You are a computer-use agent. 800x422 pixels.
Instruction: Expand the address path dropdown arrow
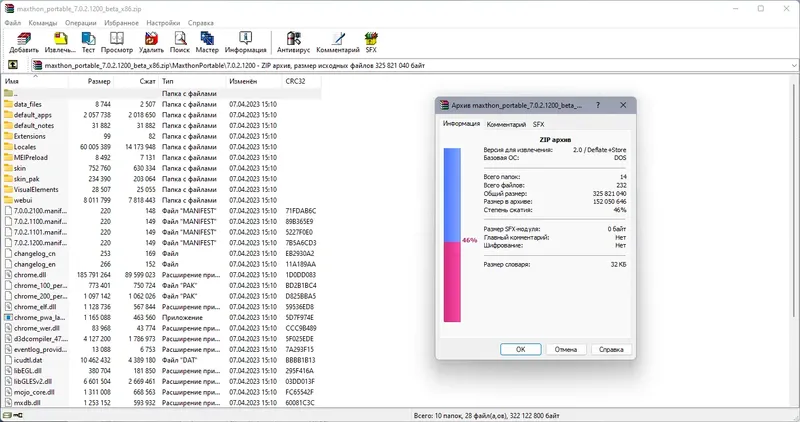point(794,65)
